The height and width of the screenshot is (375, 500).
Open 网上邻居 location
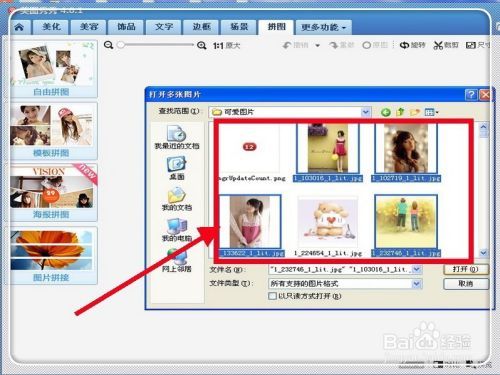tap(177, 261)
